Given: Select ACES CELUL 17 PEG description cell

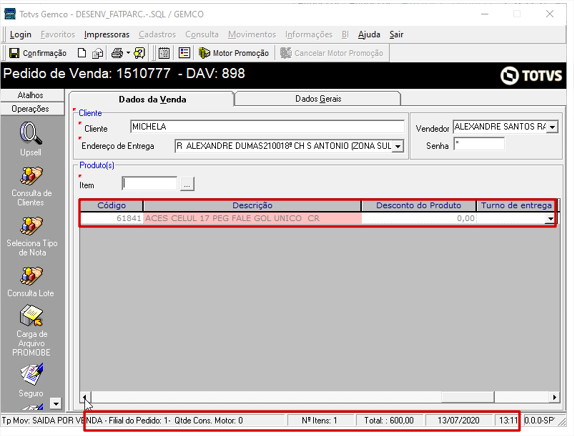Looking at the screenshot, I should (x=252, y=218).
